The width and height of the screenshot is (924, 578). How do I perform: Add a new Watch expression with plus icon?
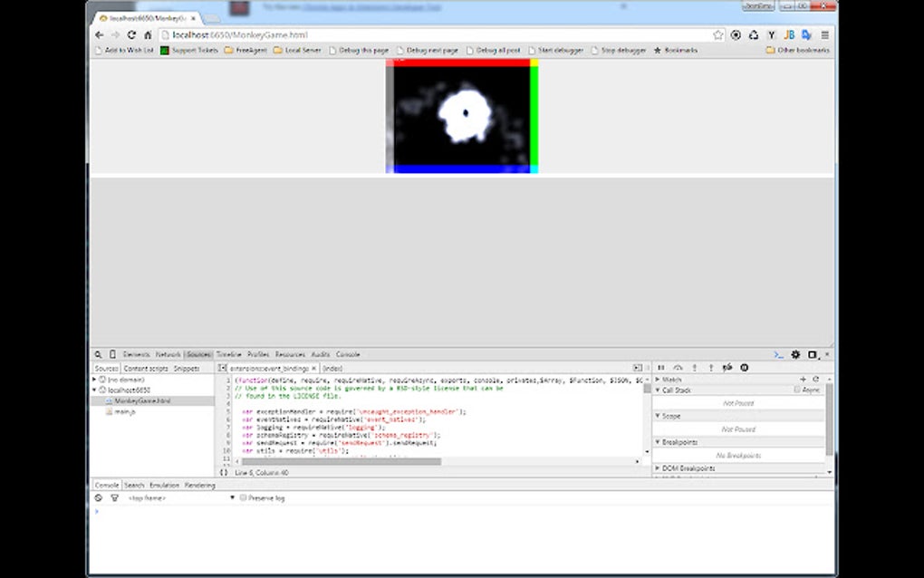[802, 379]
